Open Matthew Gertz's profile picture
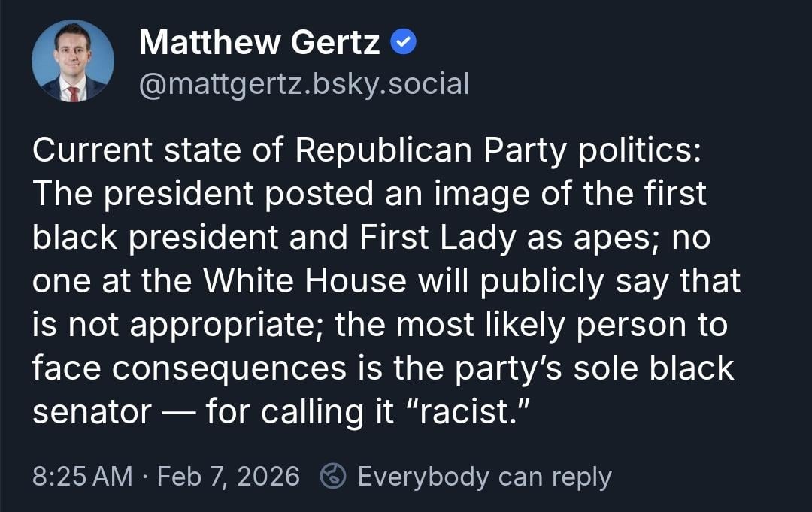Screen dimensions: 812x512 pyautogui.click(x=73, y=62)
